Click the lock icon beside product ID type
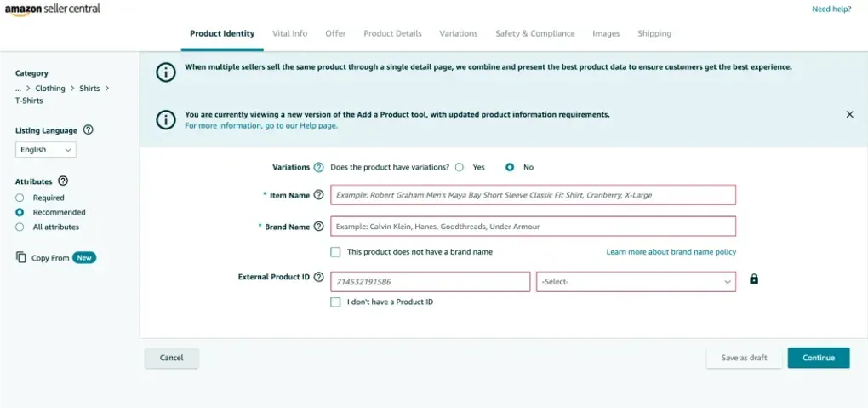 tap(754, 279)
